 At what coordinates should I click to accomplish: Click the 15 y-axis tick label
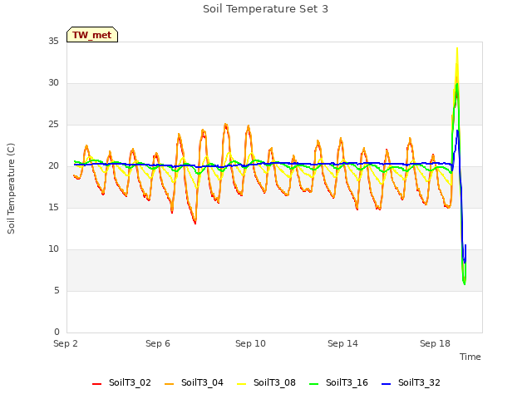[x=53, y=208]
